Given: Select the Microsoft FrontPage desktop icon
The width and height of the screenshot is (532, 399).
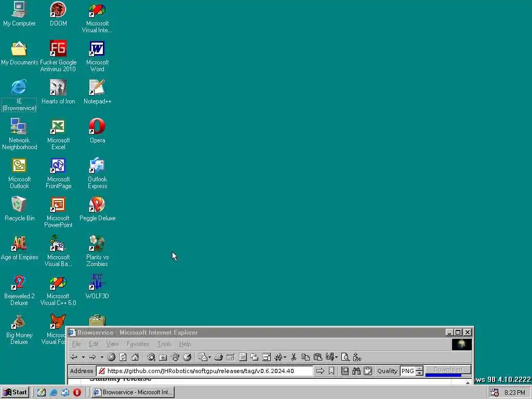Looking at the screenshot, I should [x=58, y=174].
